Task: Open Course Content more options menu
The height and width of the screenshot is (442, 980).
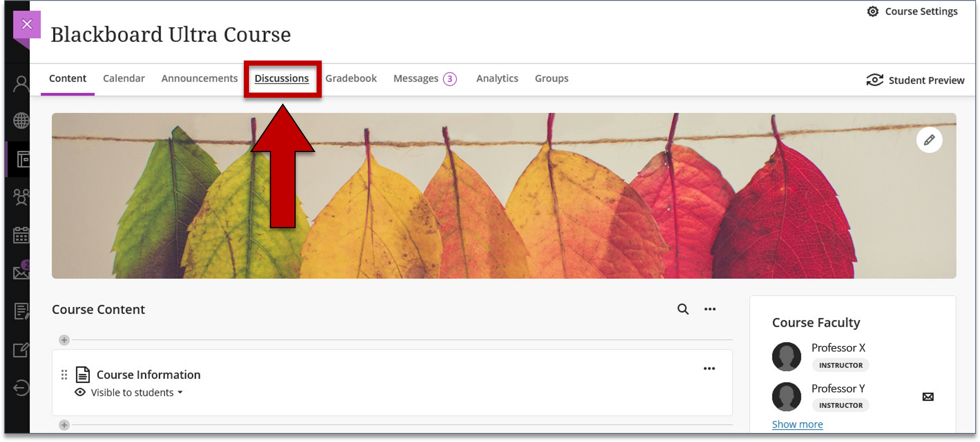Action: 710,309
